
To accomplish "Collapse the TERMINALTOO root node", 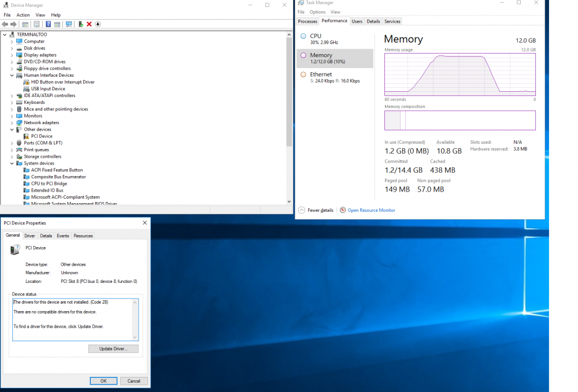I will [x=5, y=35].
